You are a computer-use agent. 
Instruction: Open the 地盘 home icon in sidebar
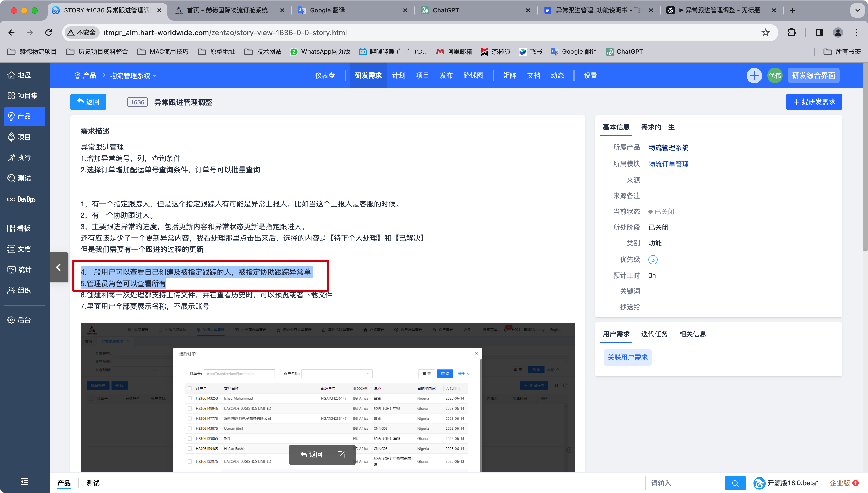click(12, 75)
